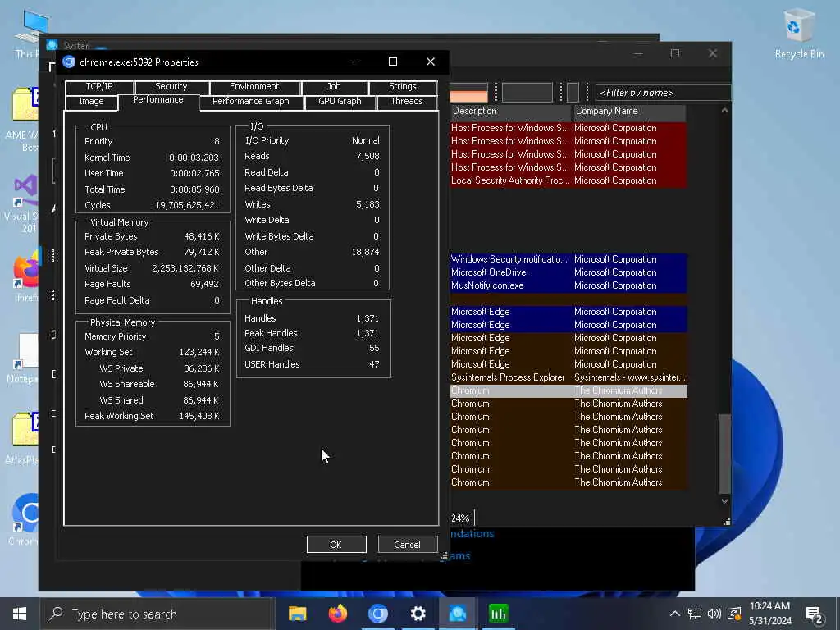Viewport: 840px width, 630px height.
Task: Open the GPU Graph tab
Action: [x=340, y=101]
